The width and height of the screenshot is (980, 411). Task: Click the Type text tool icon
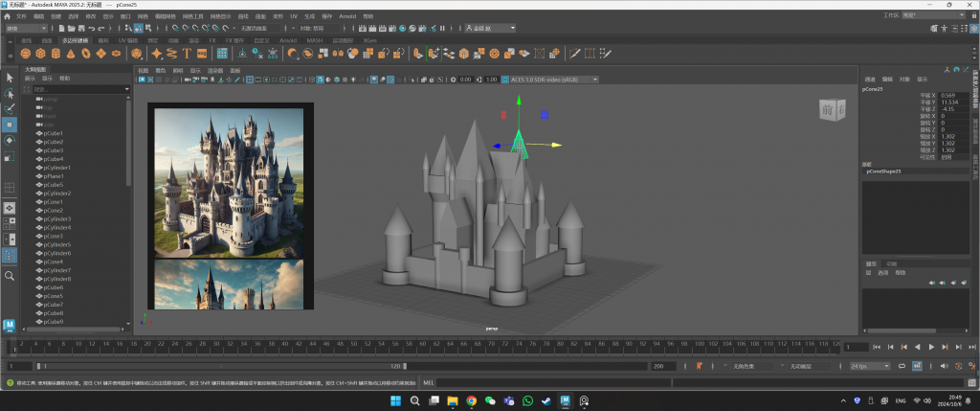(187, 54)
